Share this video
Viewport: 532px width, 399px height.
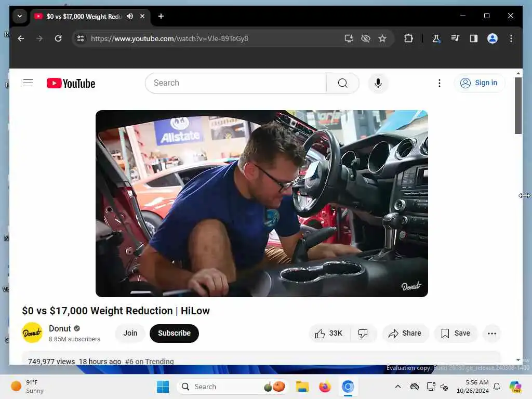coord(405,334)
